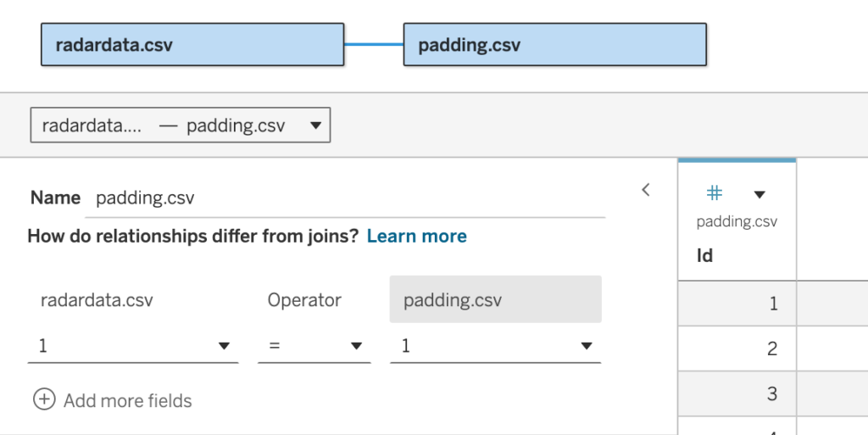Screen dimensions: 868x435
Task: Collapse the relationship panel with left chevron
Action: 646,190
